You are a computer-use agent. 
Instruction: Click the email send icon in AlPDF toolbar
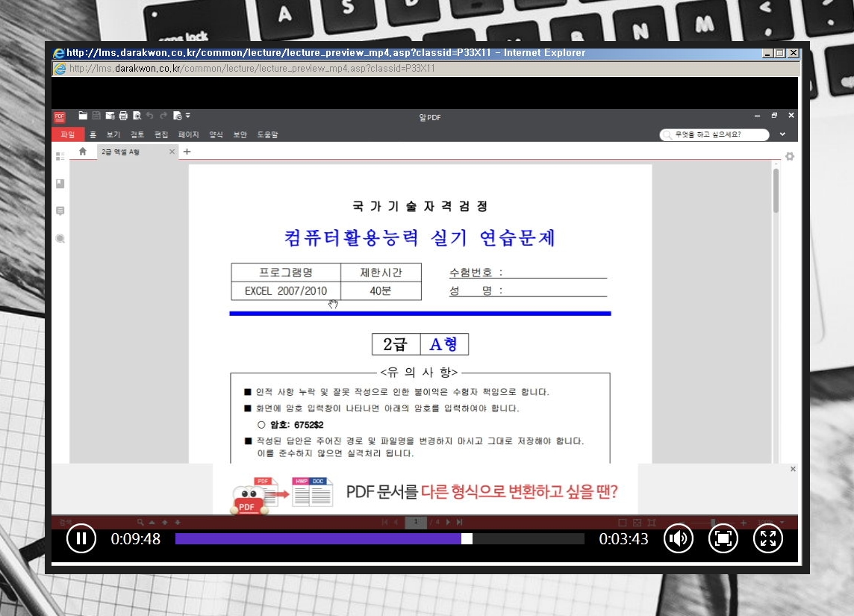point(110,116)
